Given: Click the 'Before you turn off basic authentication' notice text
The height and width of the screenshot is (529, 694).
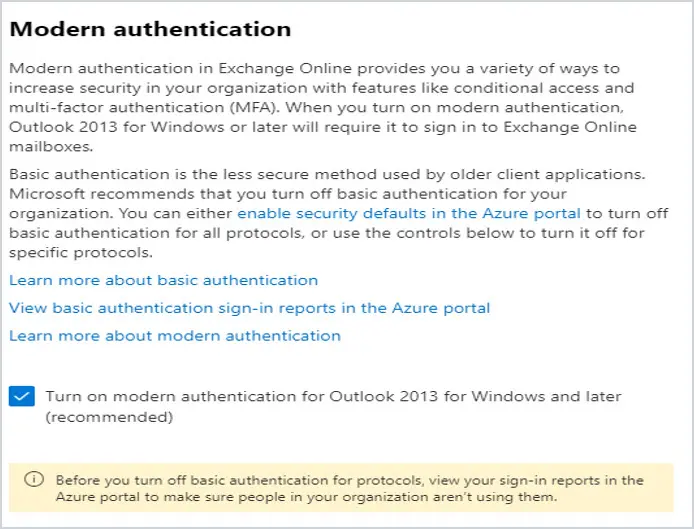Looking at the screenshot, I should point(350,488).
